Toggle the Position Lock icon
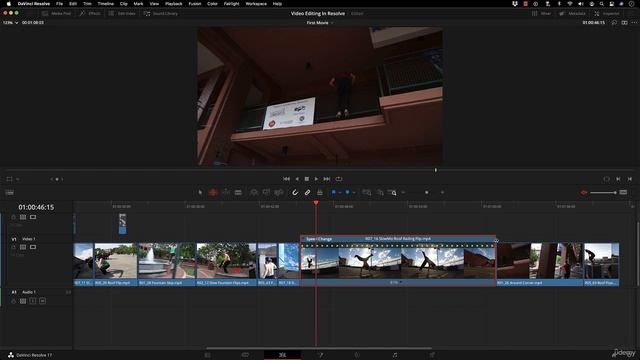Viewport: 640px width, 360px height. tap(320, 192)
